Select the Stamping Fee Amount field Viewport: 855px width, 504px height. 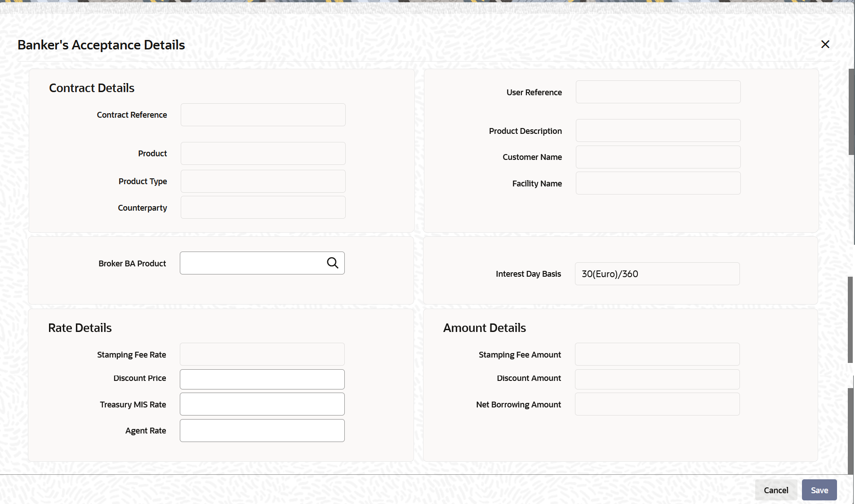[657, 354]
